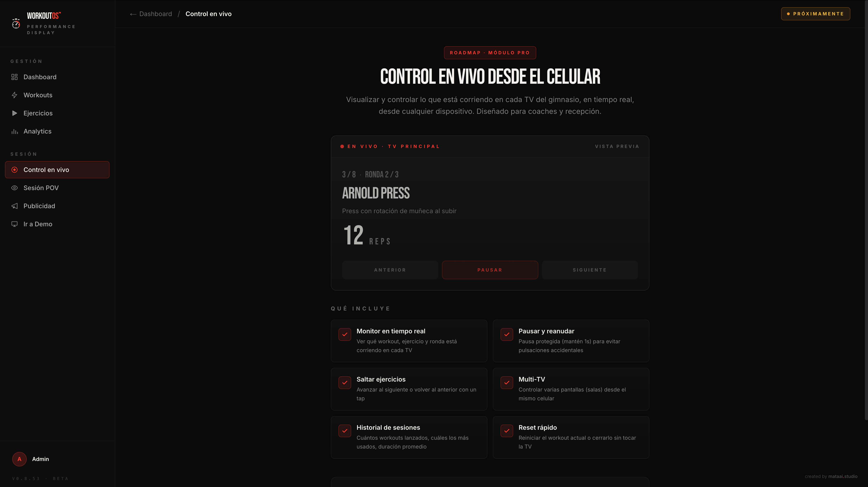
Task: Click the Workouts lightning bolt icon
Action: point(14,95)
